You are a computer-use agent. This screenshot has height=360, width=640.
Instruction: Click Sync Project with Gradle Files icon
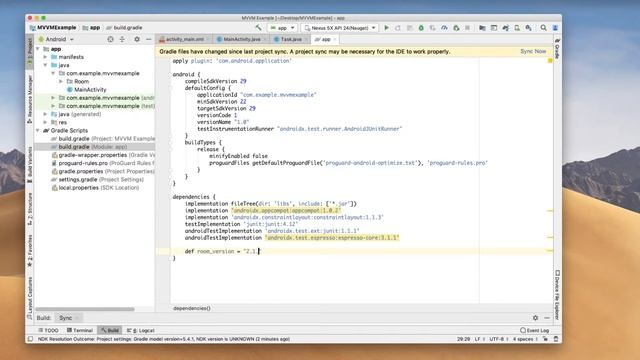(x=506, y=28)
